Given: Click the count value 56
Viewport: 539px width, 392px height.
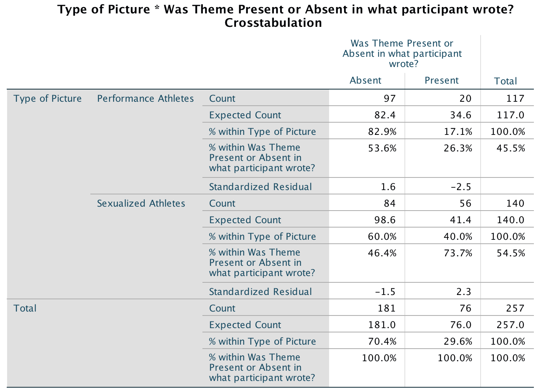Looking at the screenshot, I should (466, 203).
